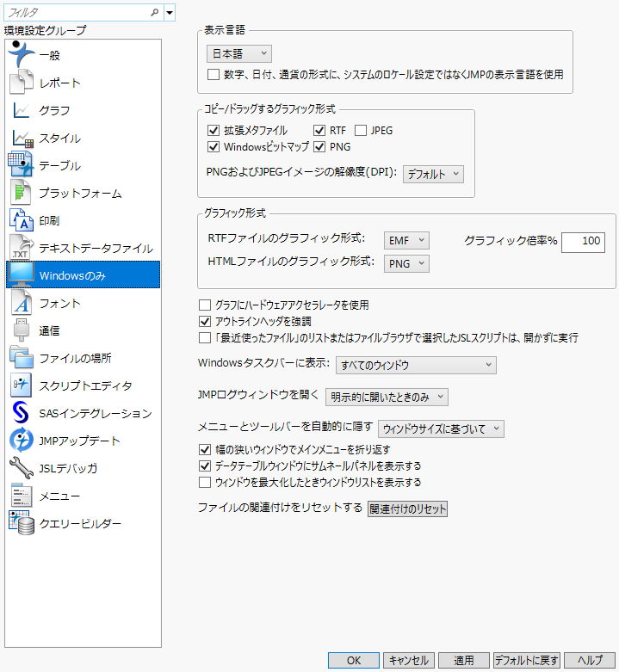Open help with the ヘルプ button
Image resolution: width=619 pixels, height=672 pixels.
click(590, 661)
